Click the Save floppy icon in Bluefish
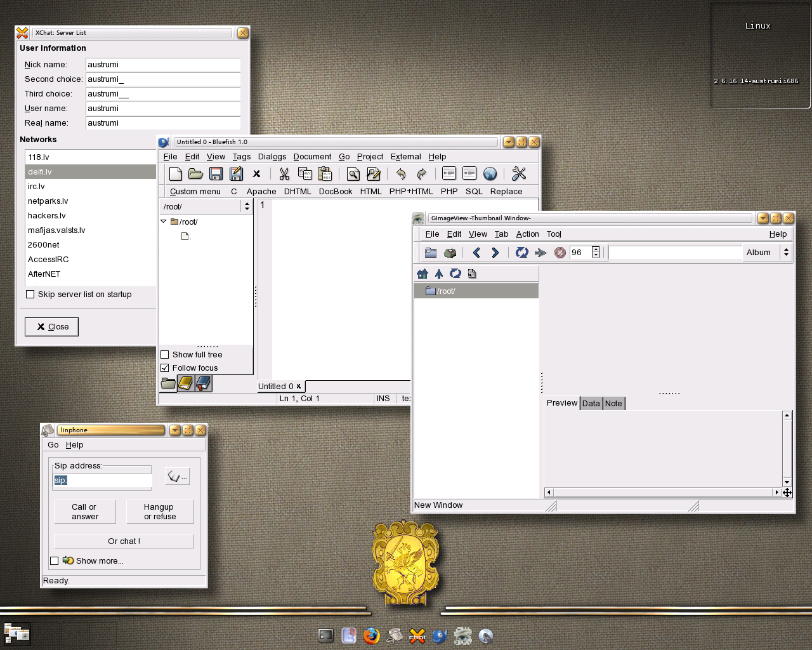The height and width of the screenshot is (650, 812). 216,174
